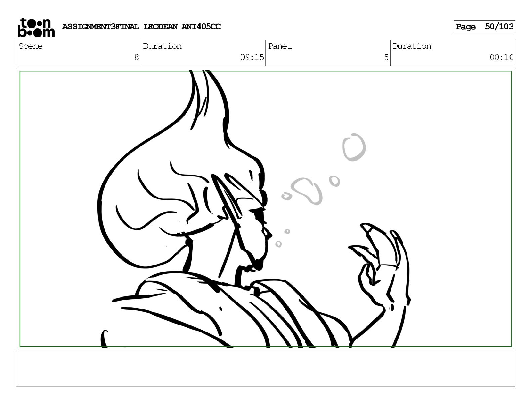Select the title text ASSIGNMENT3FINAL LEODEAN ANI405CC
The width and height of the screenshot is (532, 411).
point(141,27)
